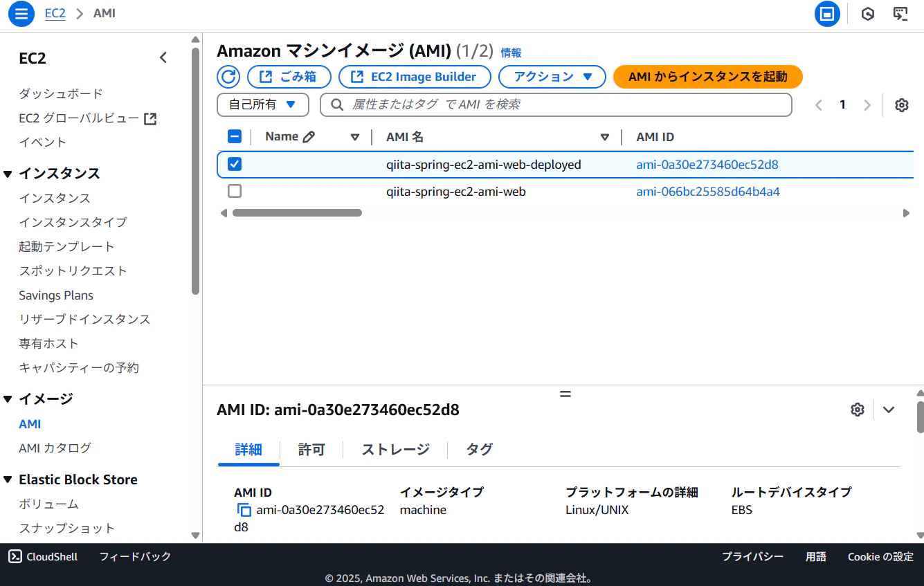Collapse the EC2 sidebar with the chevron

click(163, 58)
